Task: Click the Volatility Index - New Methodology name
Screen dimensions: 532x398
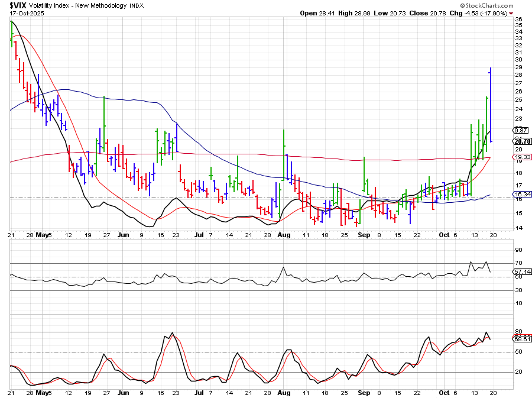Action: point(80,5)
